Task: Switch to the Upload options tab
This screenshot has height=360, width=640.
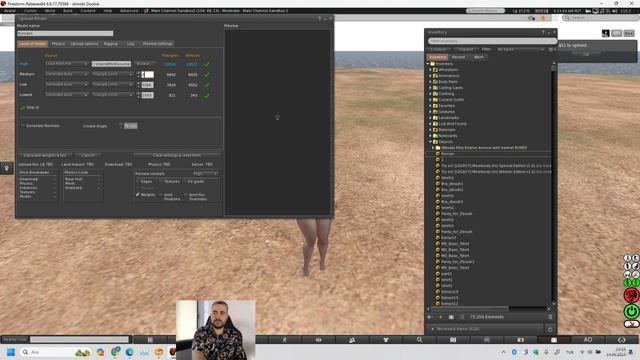Action: (x=84, y=44)
